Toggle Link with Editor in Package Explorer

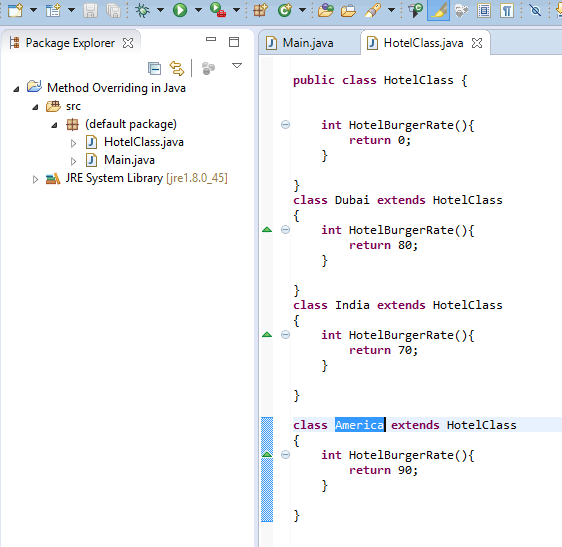pos(177,68)
